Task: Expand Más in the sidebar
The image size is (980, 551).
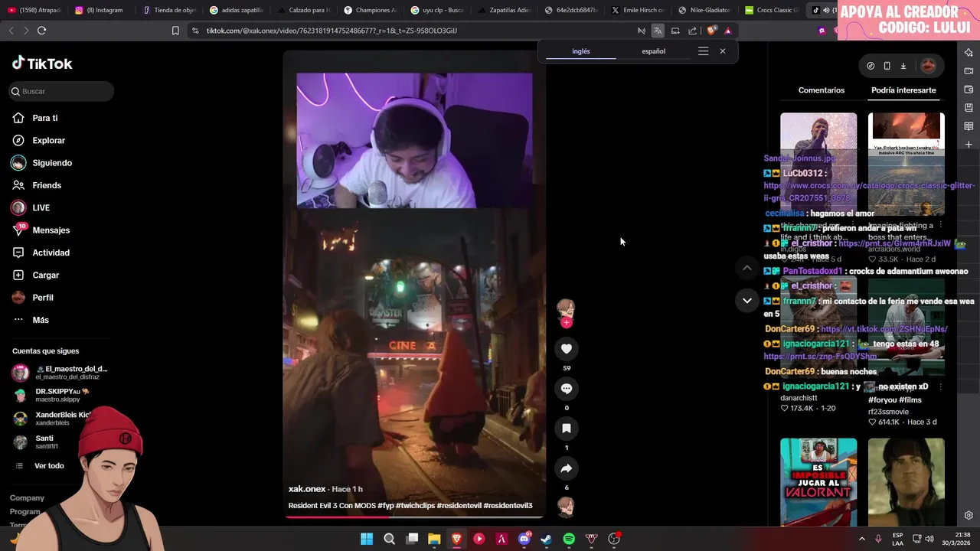Action: (x=41, y=320)
